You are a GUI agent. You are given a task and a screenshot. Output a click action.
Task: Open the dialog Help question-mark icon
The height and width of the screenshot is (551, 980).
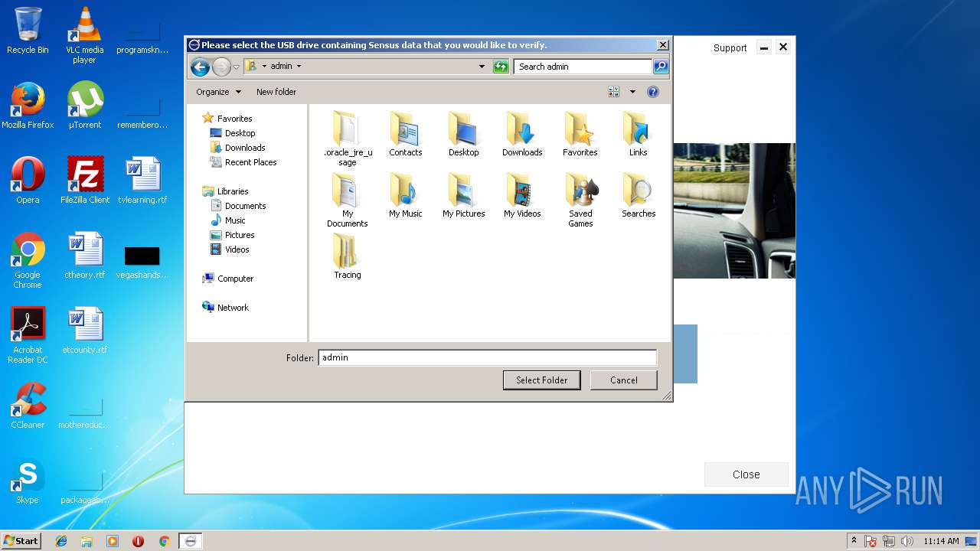pyautogui.click(x=653, y=92)
